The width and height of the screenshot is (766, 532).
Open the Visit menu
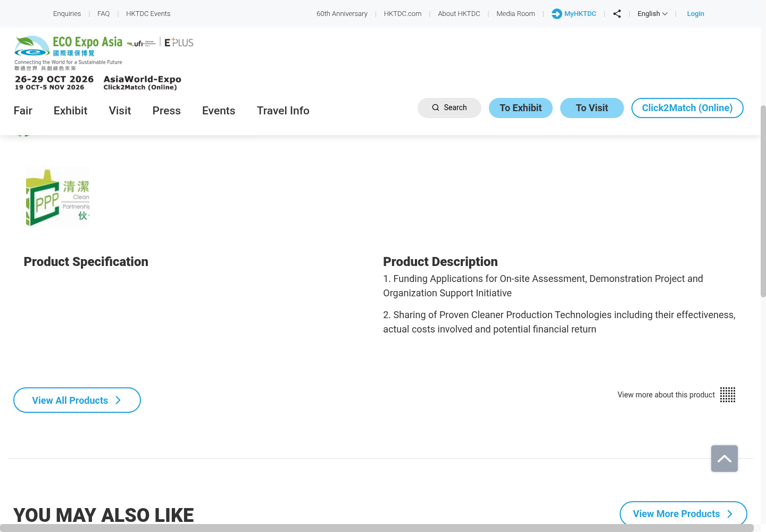click(120, 111)
